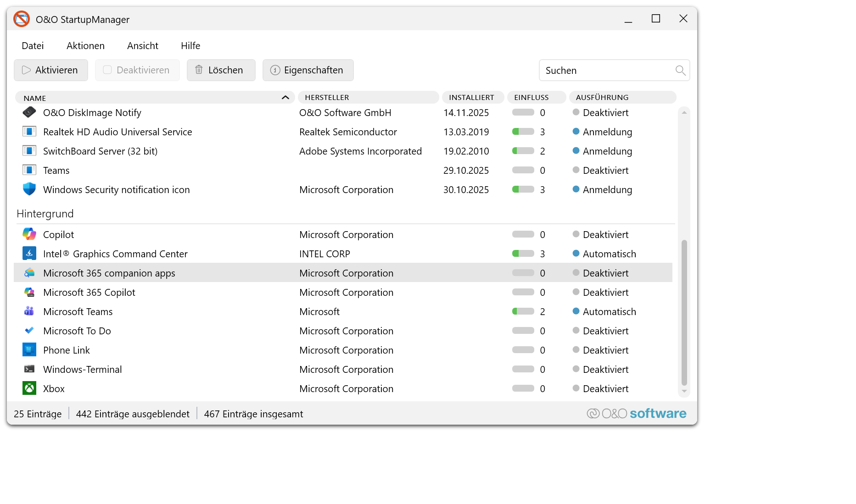
Task: Click the Microsoft To Do checkmark icon
Action: pyautogui.click(x=29, y=331)
